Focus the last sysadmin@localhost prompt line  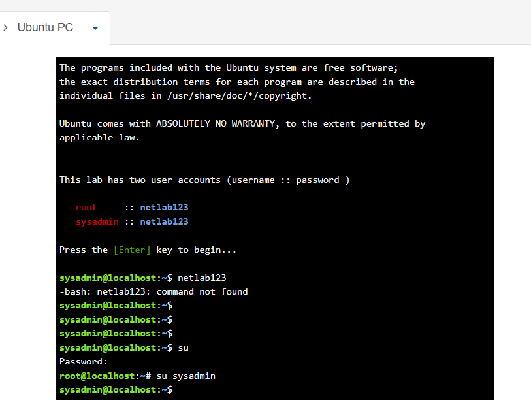pos(116,390)
